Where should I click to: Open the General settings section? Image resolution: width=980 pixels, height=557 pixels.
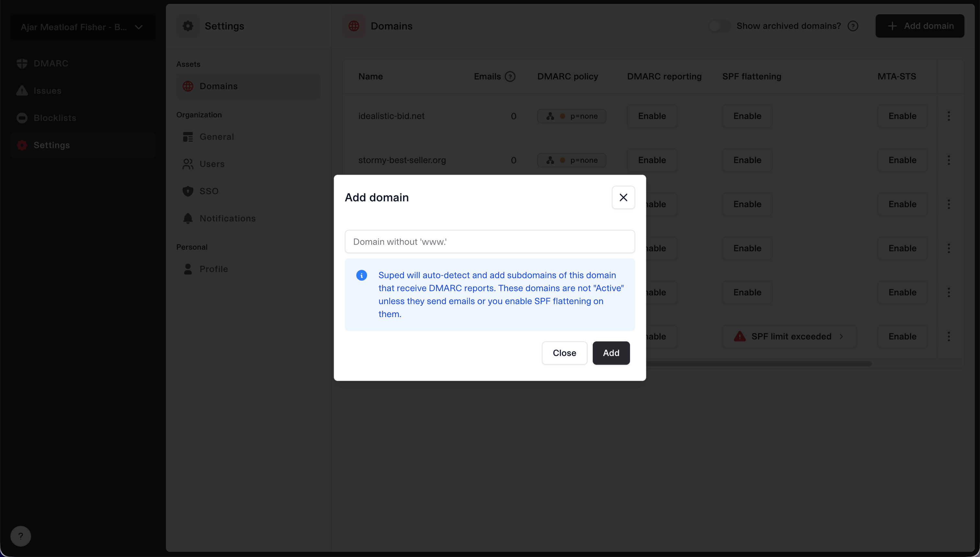click(216, 137)
